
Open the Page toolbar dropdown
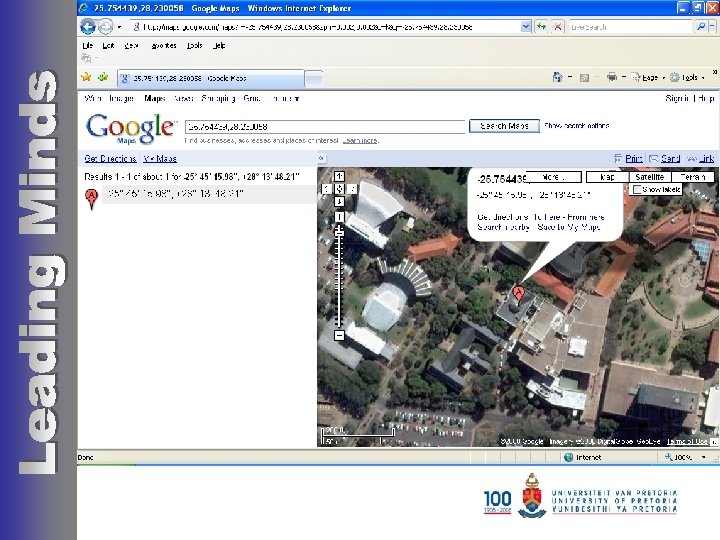click(648, 78)
